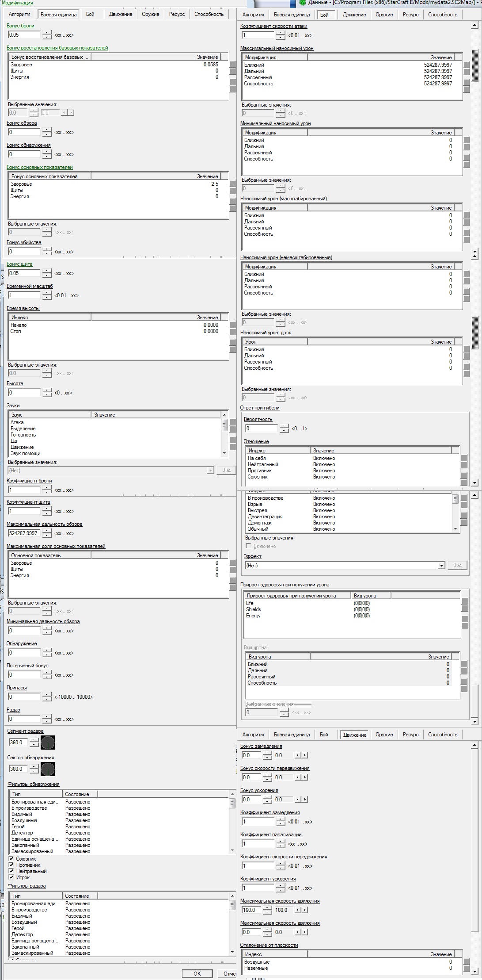
Task: Click the Сегмент радара angle dial
Action: [48, 743]
